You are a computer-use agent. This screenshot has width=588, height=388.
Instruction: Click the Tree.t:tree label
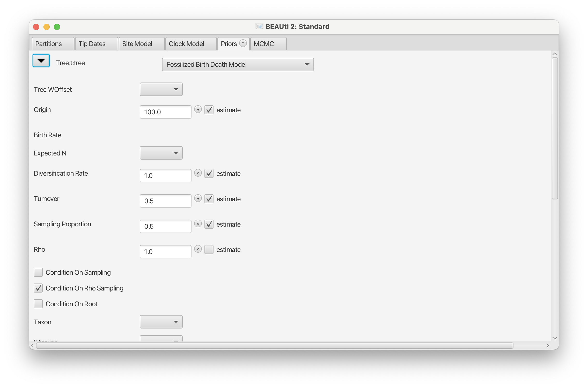tap(70, 63)
